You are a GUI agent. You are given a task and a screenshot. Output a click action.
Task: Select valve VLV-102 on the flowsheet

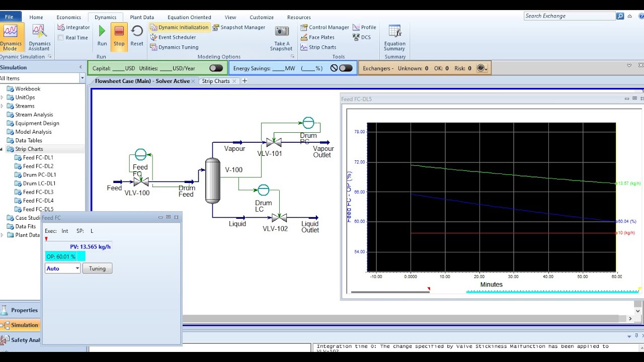coord(279,218)
